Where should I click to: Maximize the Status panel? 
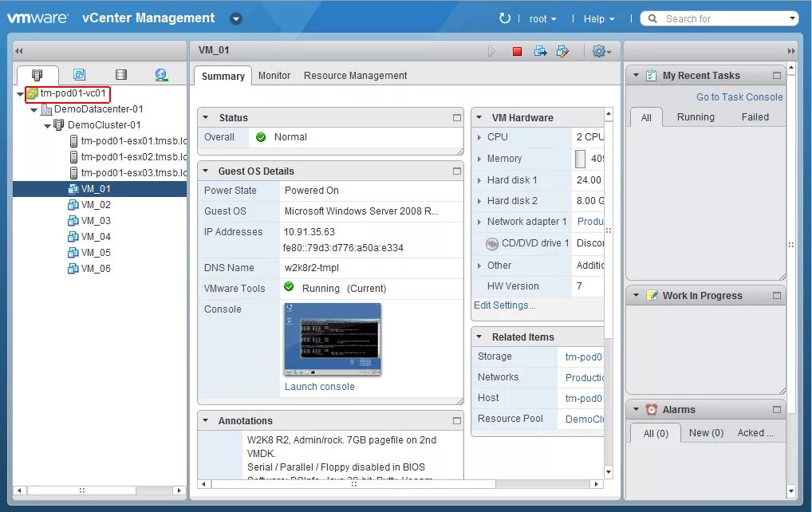pos(457,117)
